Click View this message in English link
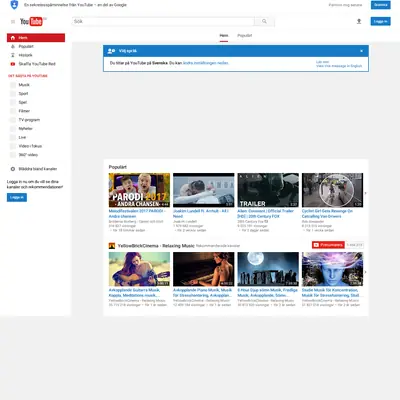The height and width of the screenshot is (400, 400). click(x=339, y=66)
